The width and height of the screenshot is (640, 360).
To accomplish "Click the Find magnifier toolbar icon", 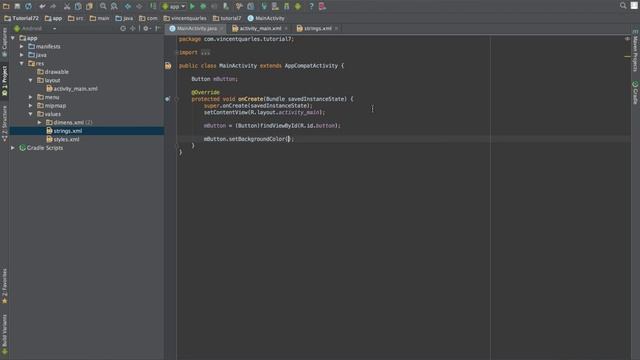I will coord(103,6).
